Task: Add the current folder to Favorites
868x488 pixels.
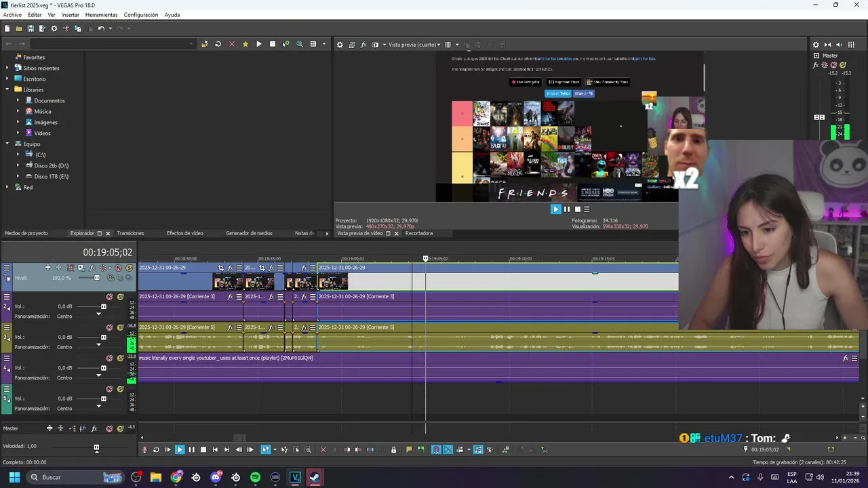Action: click(245, 44)
